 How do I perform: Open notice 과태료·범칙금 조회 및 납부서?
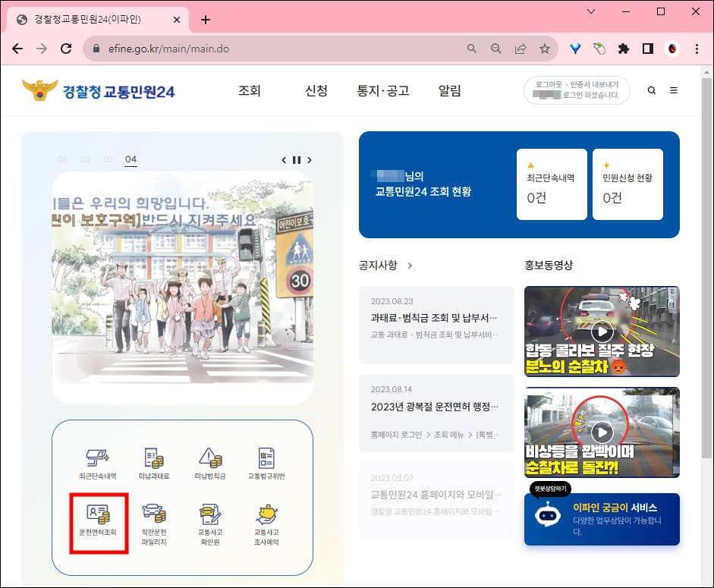[437, 325]
